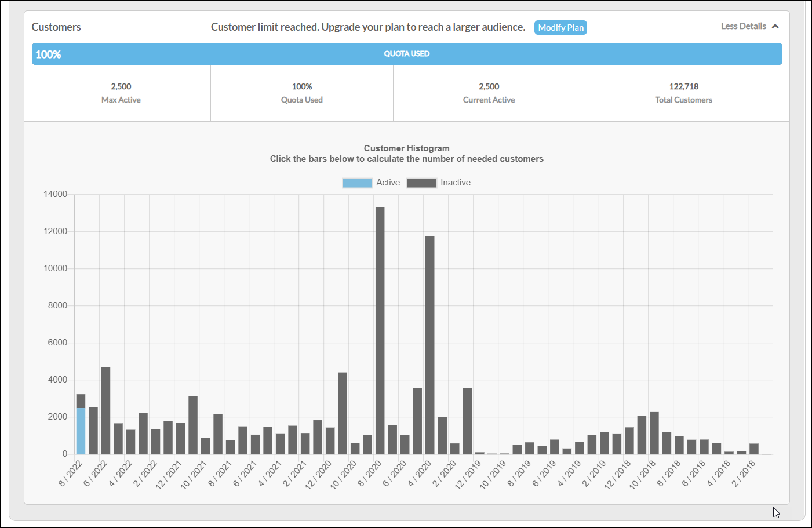Select the 2/2018 bar at chart end
Screen dimensions: 812x528
(x=754, y=449)
